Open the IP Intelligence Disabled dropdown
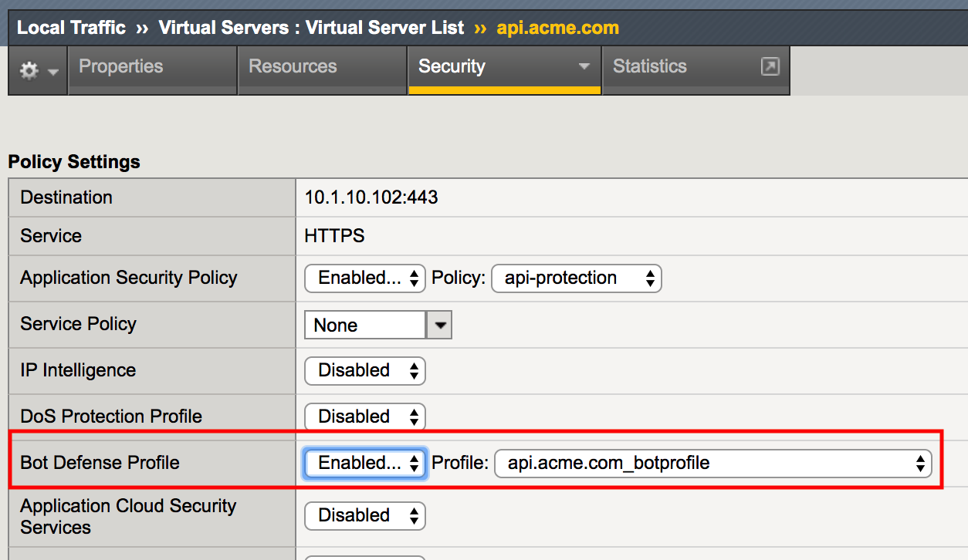Image resolution: width=968 pixels, height=560 pixels. pyautogui.click(x=365, y=371)
